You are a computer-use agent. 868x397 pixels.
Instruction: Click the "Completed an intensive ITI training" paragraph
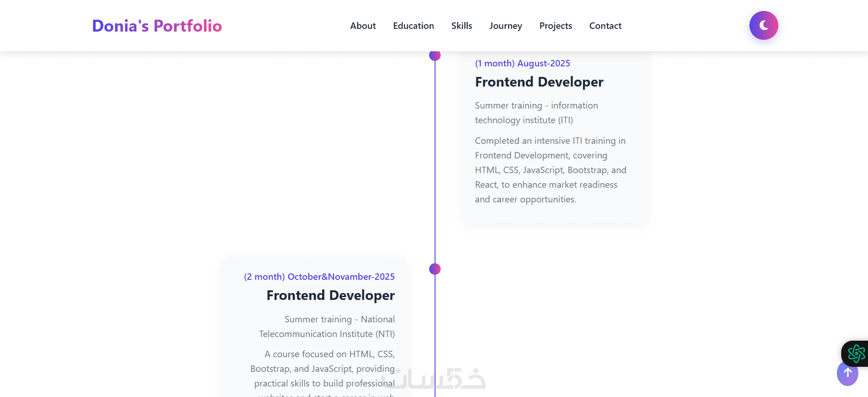pyautogui.click(x=550, y=170)
